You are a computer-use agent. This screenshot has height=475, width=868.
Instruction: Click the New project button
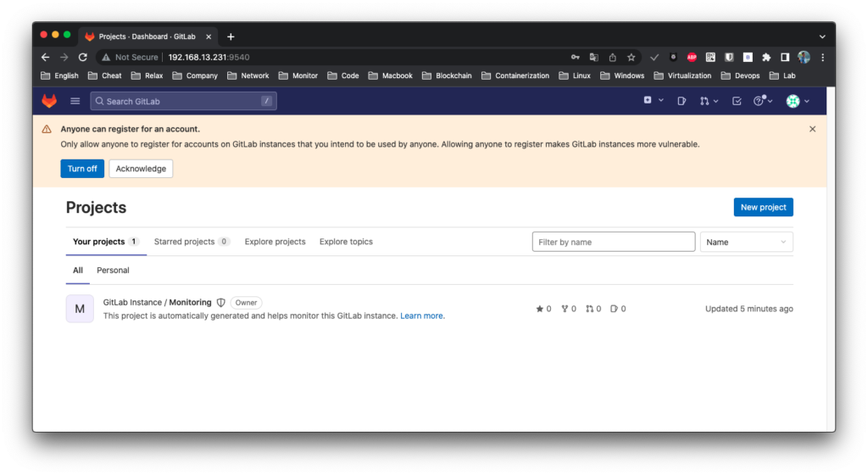click(x=763, y=207)
